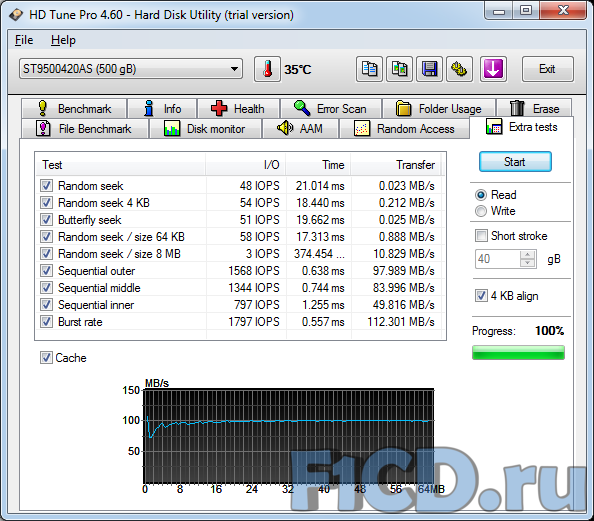Click the Start button
Image resolution: width=594 pixels, height=521 pixels.
(515, 162)
